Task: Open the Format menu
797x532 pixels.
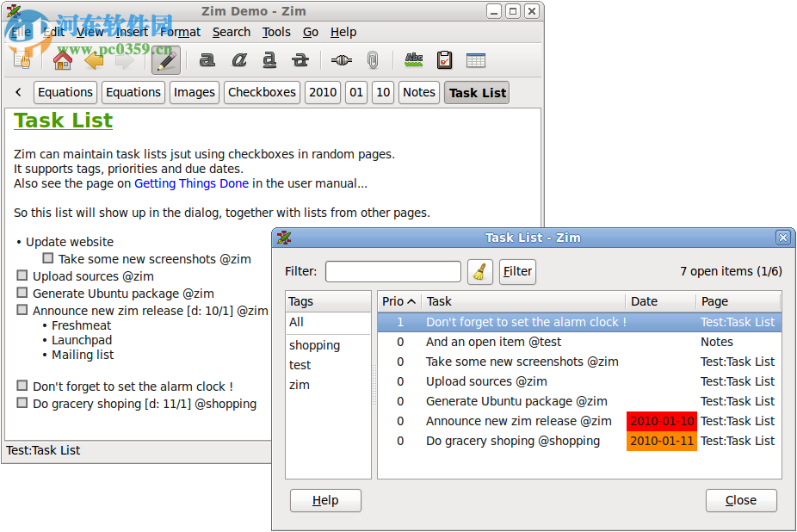Action: 181,32
